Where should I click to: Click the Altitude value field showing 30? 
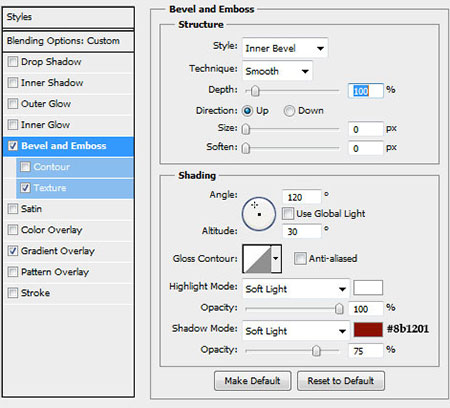[x=302, y=231]
